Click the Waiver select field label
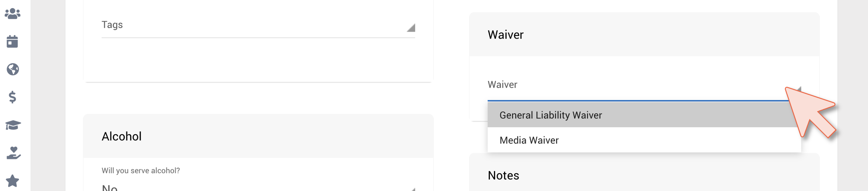Viewport: 868px width, 191px height. click(502, 85)
